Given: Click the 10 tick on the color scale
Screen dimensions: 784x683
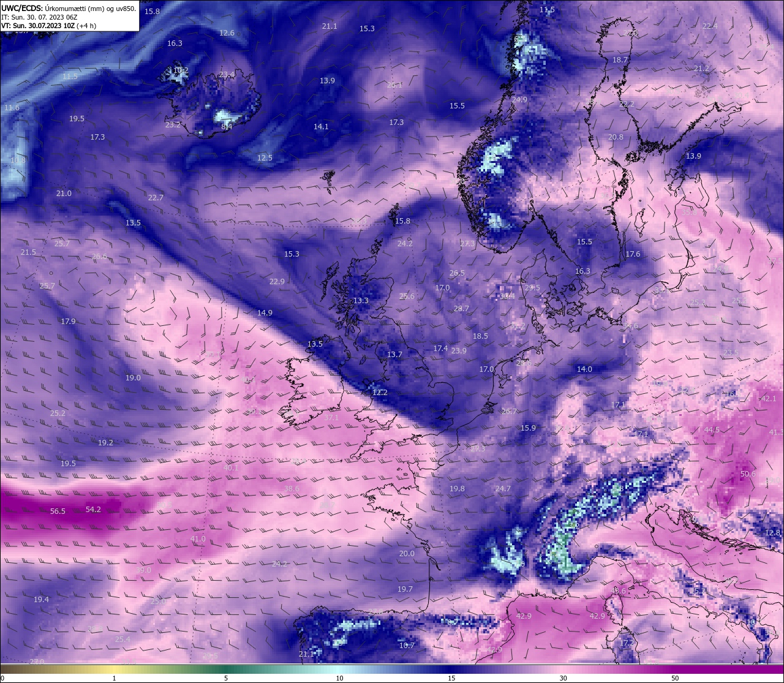Looking at the screenshot, I should coord(339,678).
